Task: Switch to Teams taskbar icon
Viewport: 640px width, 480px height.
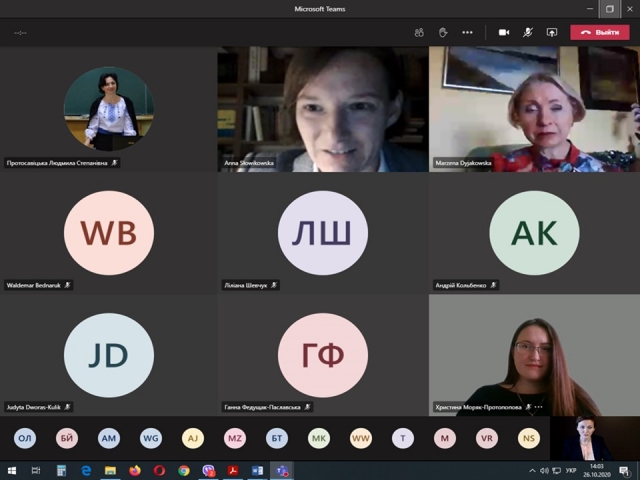Action: (x=282, y=471)
